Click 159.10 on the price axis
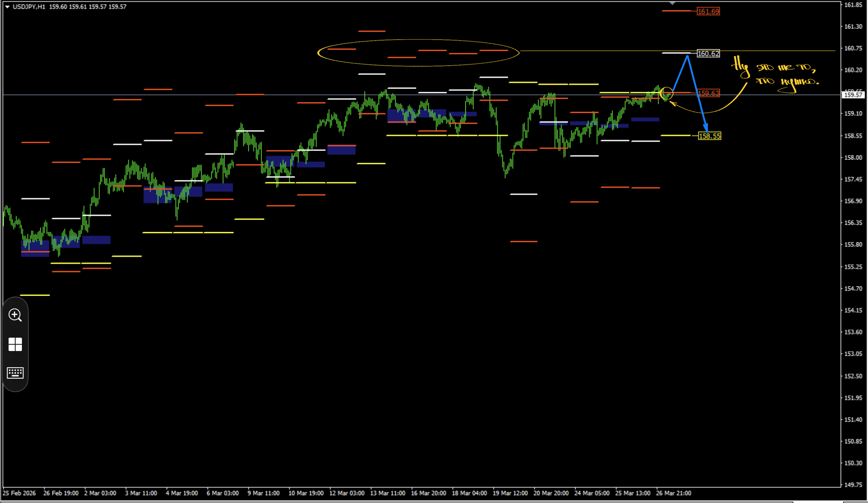 [x=853, y=114]
